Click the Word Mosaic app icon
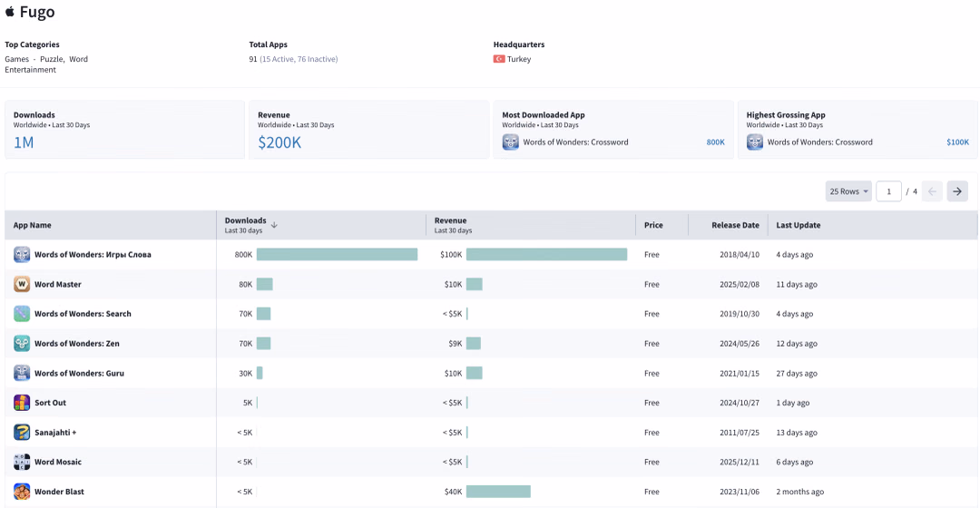This screenshot has height=508, width=980. pos(22,463)
